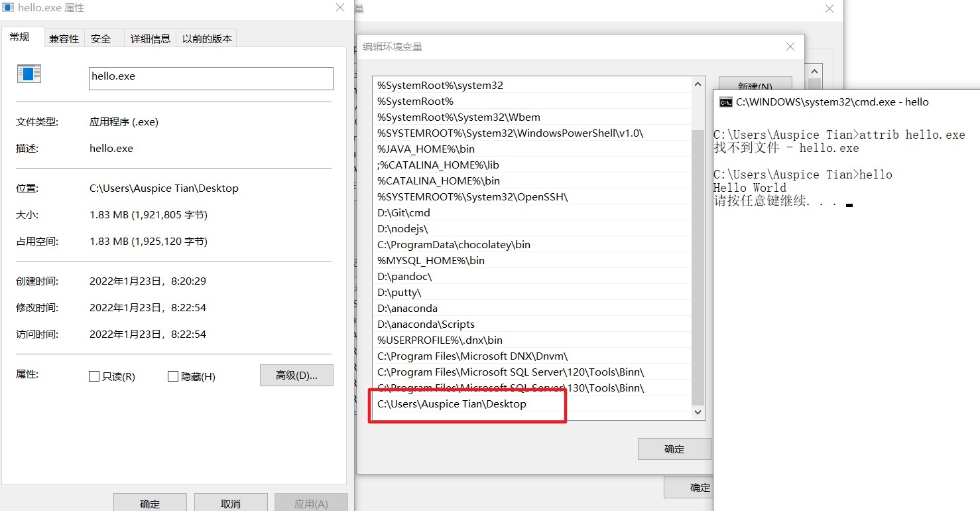
Task: Click 取消 in hello.exe properties window
Action: pyautogui.click(x=231, y=503)
